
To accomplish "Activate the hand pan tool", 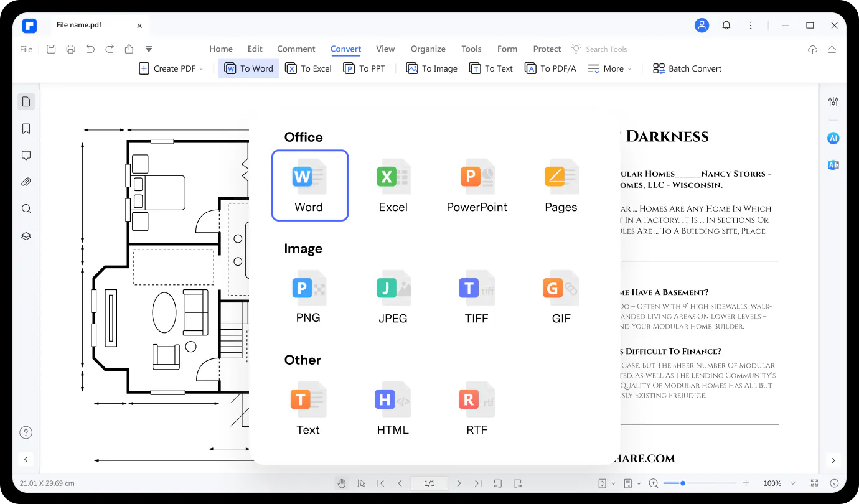I will [x=342, y=483].
